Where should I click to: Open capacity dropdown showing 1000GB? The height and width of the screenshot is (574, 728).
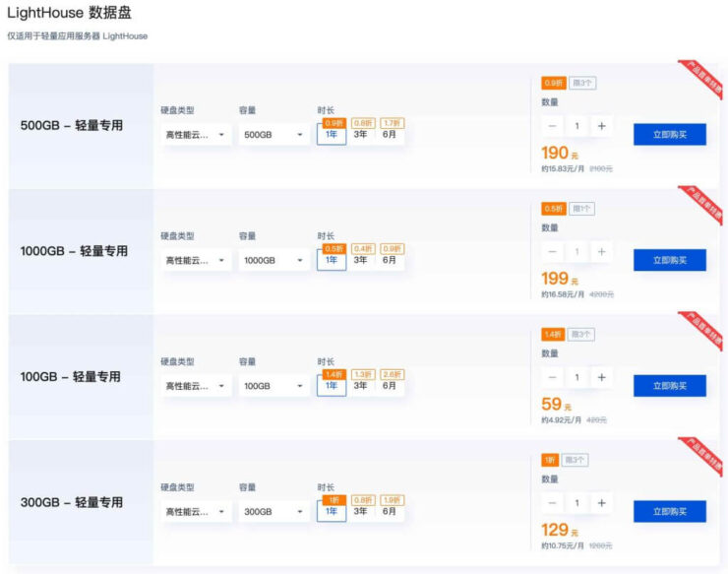click(273, 260)
